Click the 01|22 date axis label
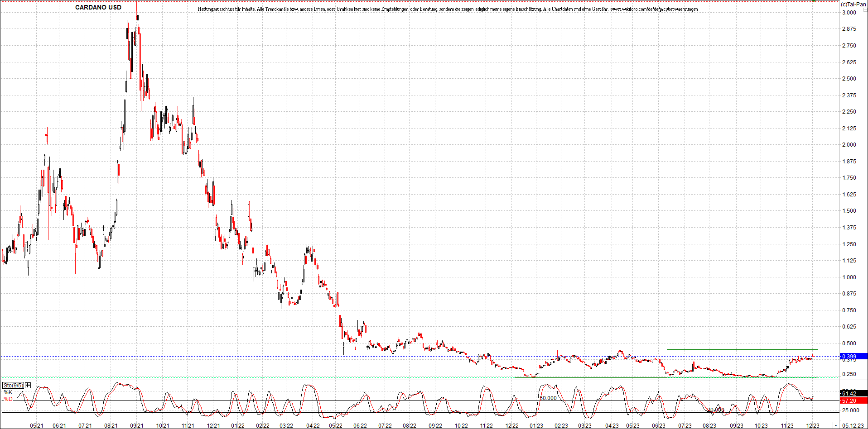 [238, 425]
